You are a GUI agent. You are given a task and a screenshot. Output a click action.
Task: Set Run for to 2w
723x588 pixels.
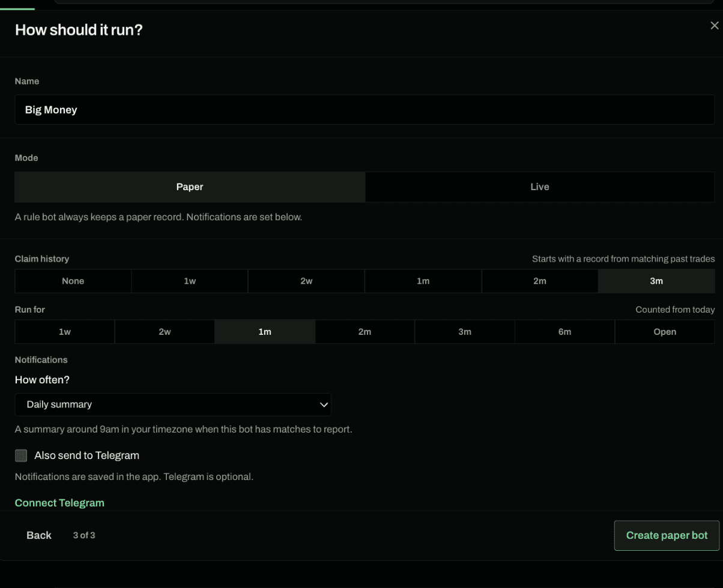coord(165,332)
